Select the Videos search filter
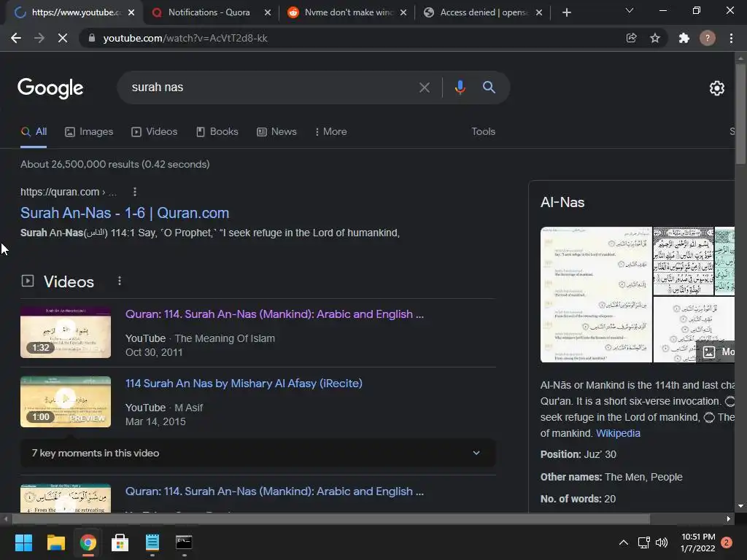 [155, 131]
